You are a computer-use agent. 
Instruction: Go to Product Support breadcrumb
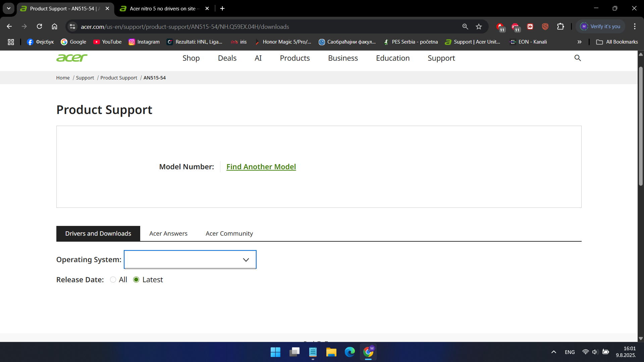119,78
